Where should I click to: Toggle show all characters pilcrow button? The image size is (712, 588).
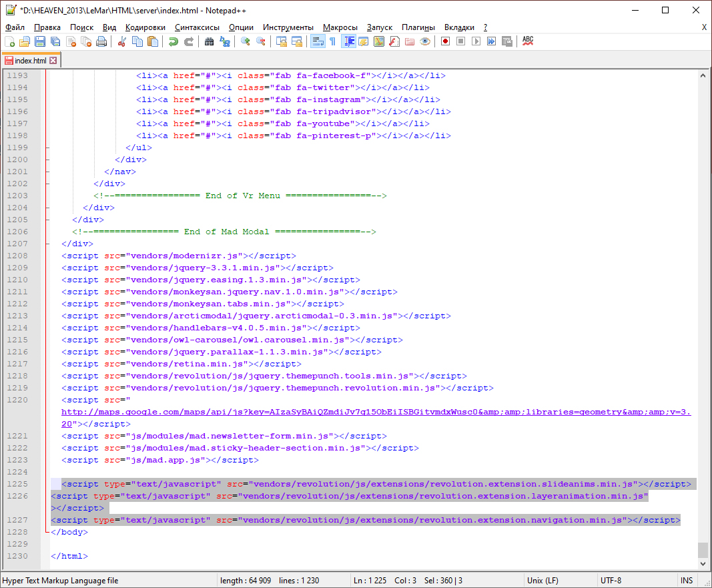click(332, 41)
